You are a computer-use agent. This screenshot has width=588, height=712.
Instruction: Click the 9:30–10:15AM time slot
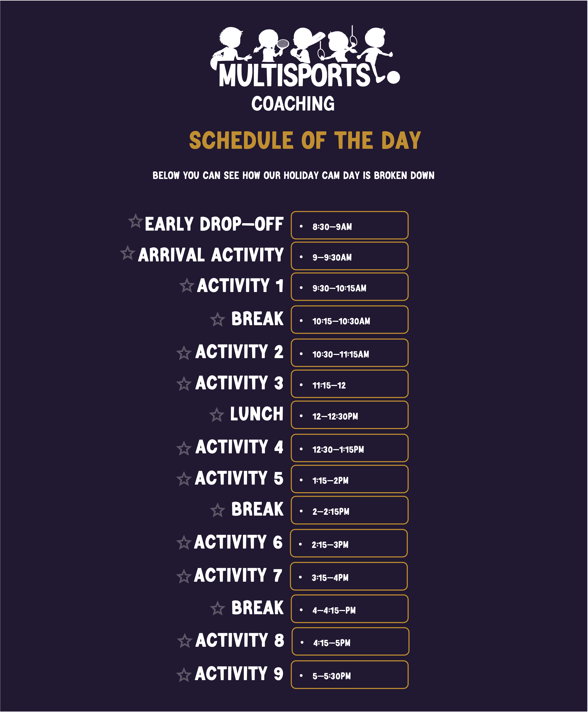coord(349,287)
